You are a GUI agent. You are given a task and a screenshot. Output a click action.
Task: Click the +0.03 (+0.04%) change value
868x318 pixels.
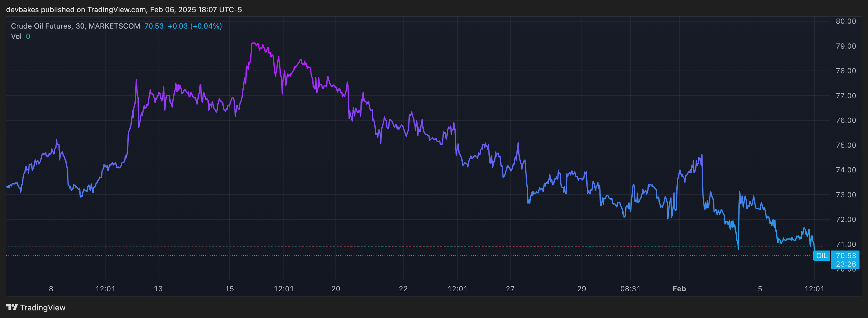(195, 26)
